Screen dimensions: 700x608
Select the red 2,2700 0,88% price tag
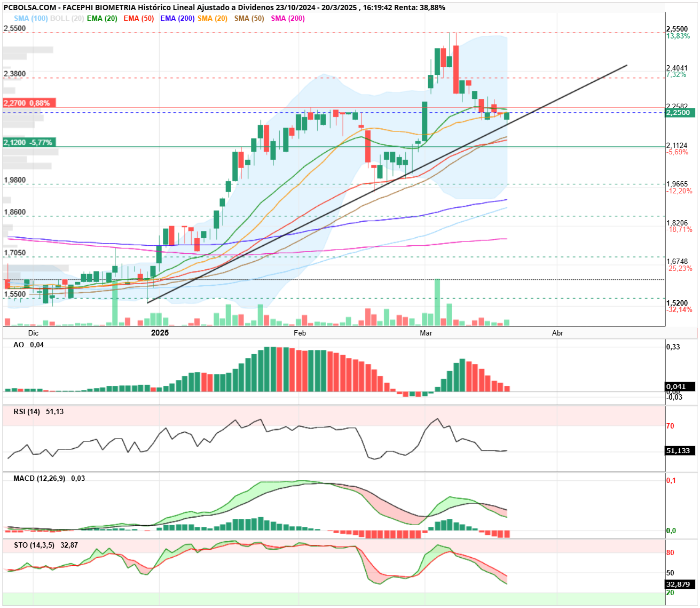[x=29, y=103]
